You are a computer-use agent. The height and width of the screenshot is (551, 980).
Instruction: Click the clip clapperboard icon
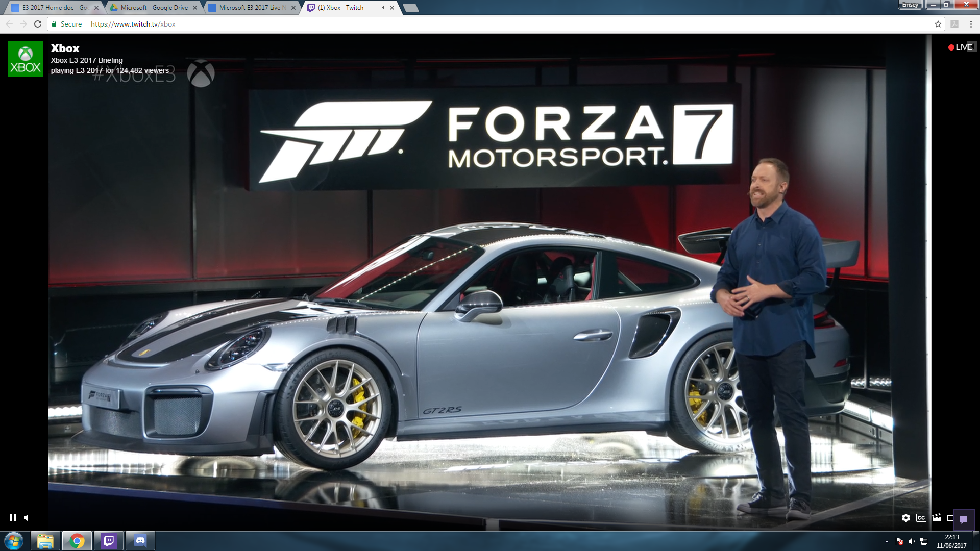936,518
